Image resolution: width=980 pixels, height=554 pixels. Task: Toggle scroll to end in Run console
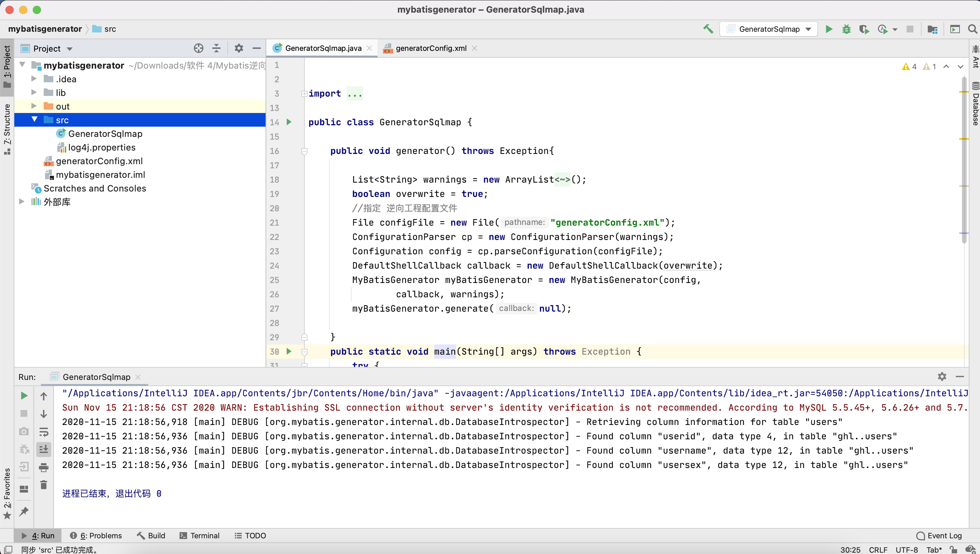pyautogui.click(x=44, y=449)
